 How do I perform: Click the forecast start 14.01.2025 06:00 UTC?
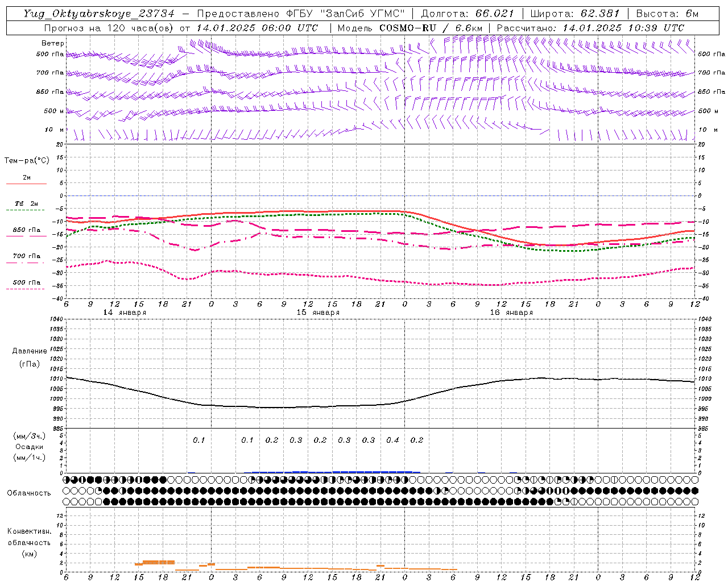[257, 28]
